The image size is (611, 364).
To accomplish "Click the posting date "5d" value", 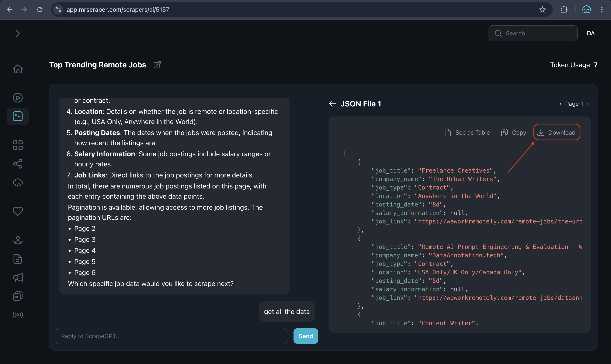I will click(x=436, y=281).
